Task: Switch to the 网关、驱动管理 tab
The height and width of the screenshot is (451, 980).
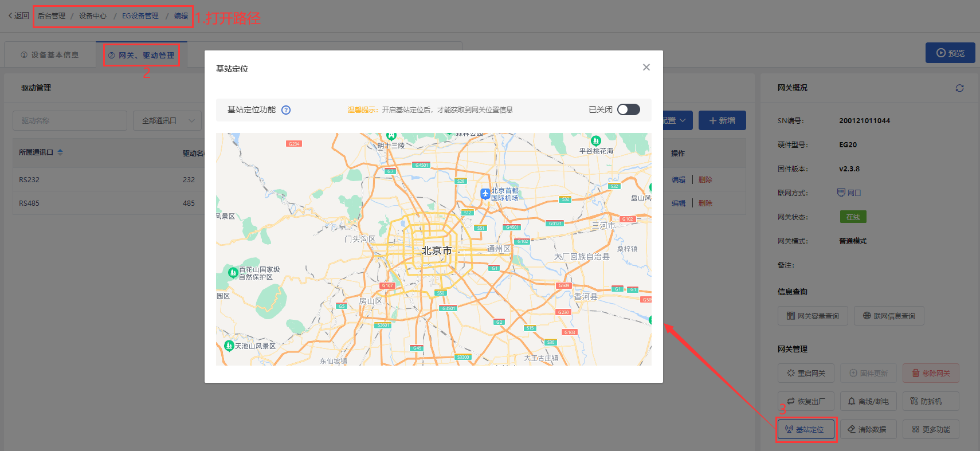Action: point(142,55)
